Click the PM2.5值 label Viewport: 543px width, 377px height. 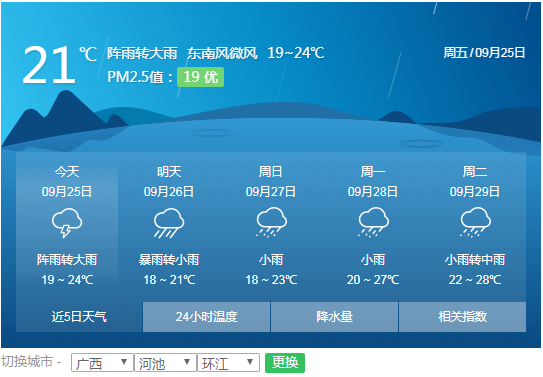(x=140, y=77)
